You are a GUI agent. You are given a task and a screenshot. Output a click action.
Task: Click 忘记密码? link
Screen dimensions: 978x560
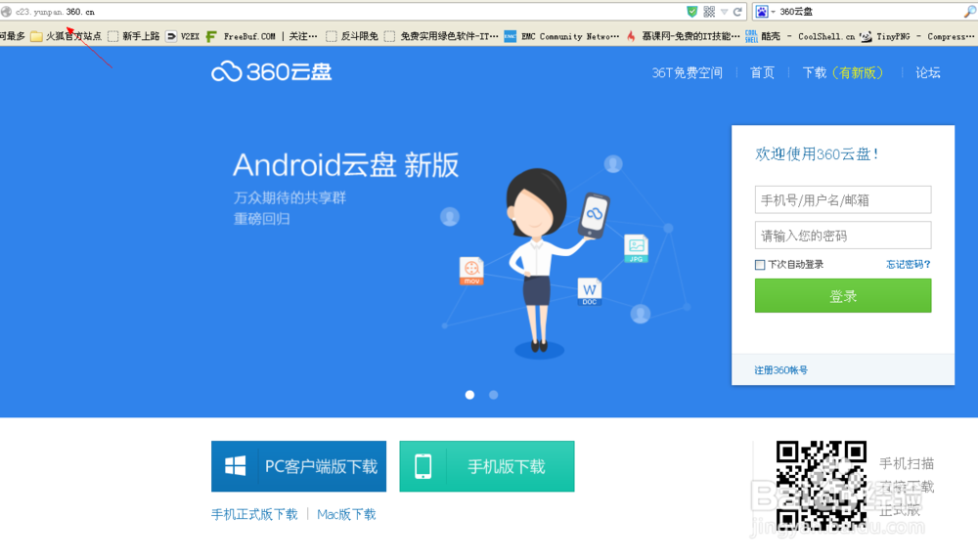[x=909, y=265]
